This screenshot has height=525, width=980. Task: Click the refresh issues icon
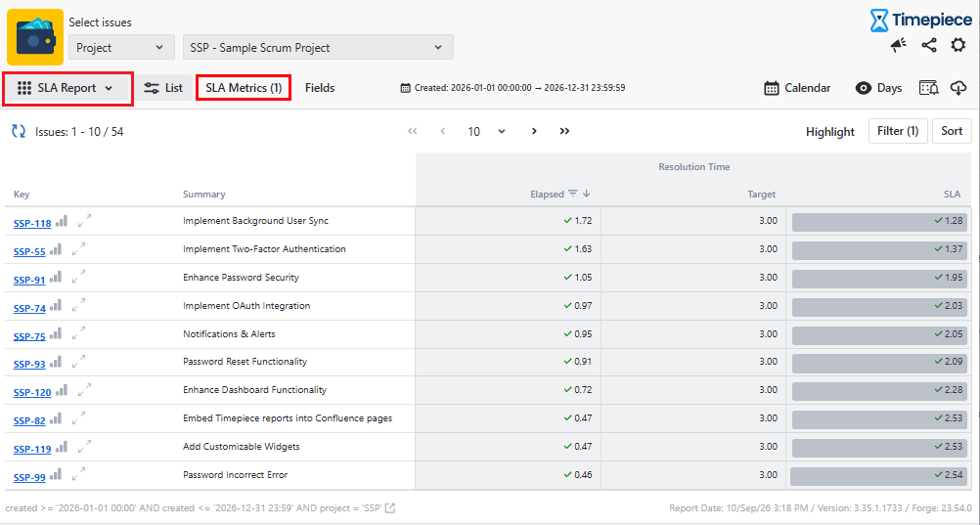point(19,131)
